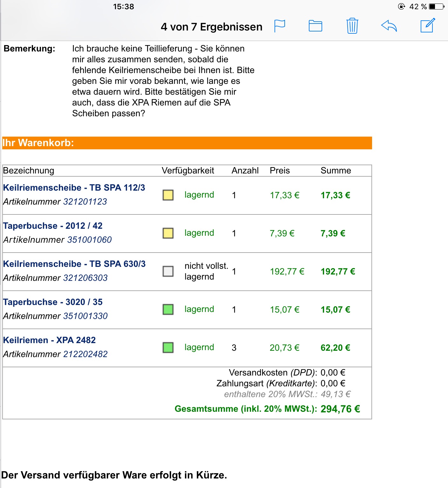This screenshot has width=448, height=488.
Task: Select Keilriemenscheibe - TB SPA 630/3 link
Action: click(74, 264)
